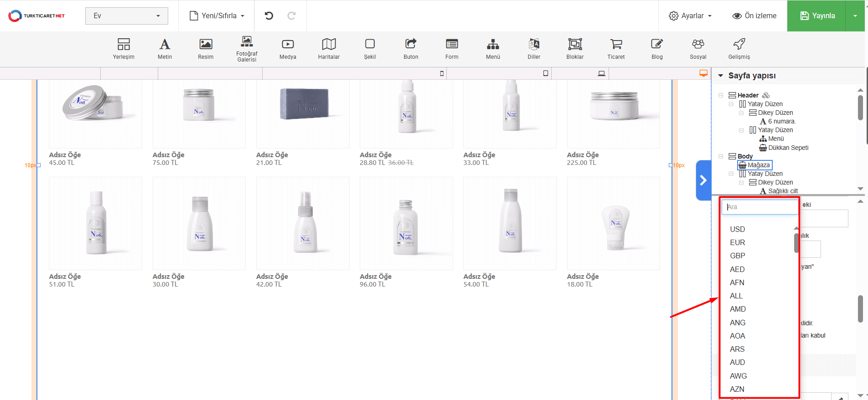The image size is (868, 400).
Task: Collapse side panel with blue arrow tab
Action: tap(703, 180)
